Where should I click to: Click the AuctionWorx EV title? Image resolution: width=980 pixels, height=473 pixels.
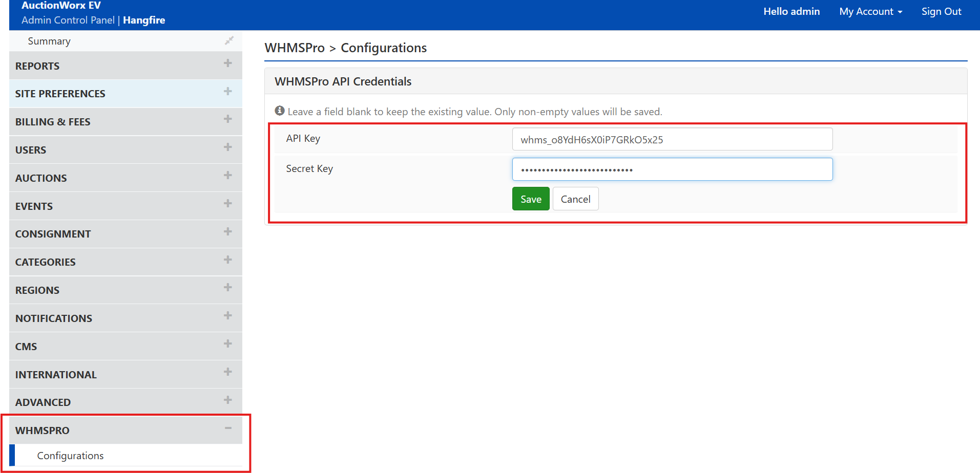pos(61,6)
